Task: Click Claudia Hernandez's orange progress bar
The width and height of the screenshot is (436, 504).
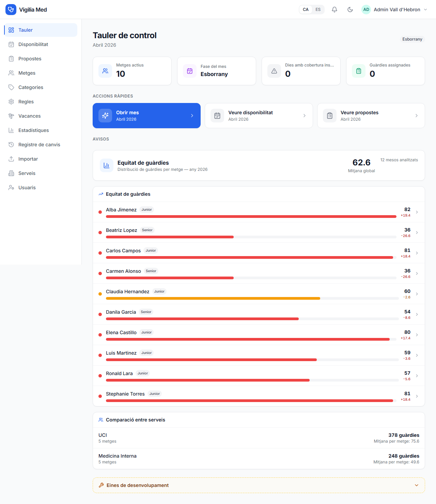Action: click(x=213, y=298)
